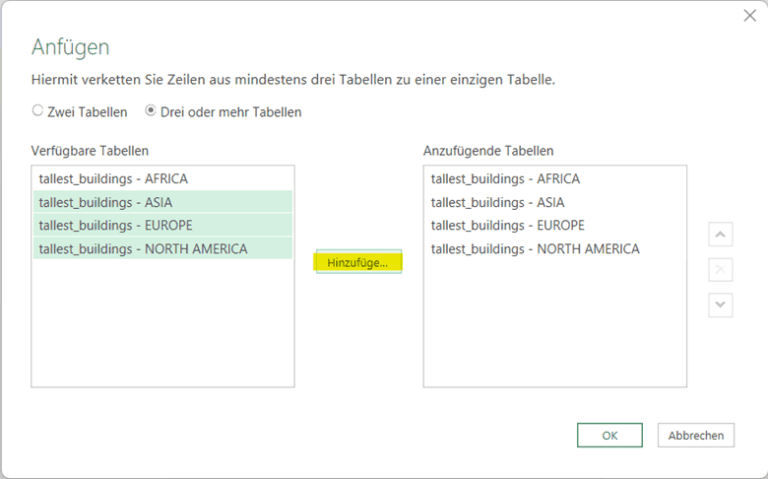Select AFRICA in Verfügbare Tabellen list
The width and height of the screenshot is (768, 479).
113,179
